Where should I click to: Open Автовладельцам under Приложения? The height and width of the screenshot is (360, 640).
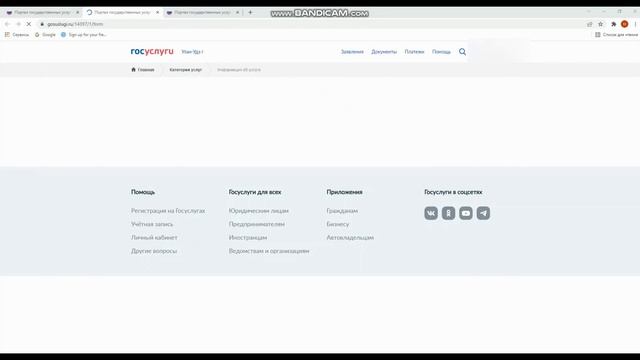(350, 238)
